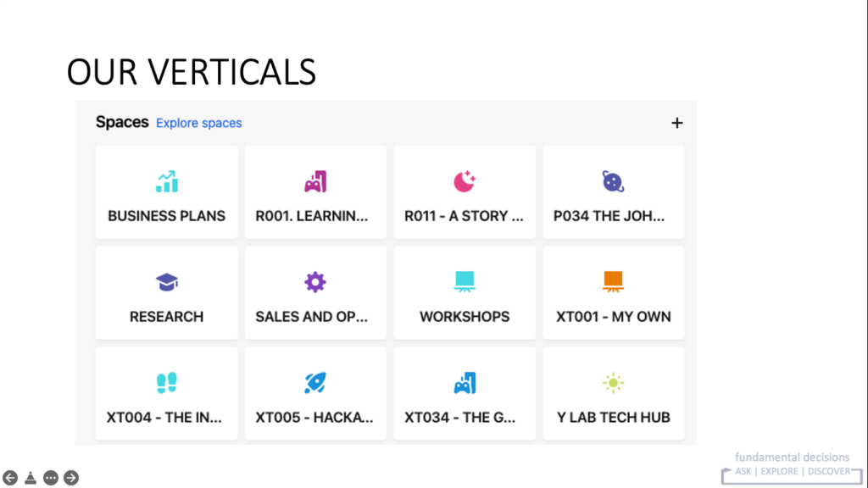Select the Y LAB TECH HUB label
868x488 pixels.
coord(613,417)
